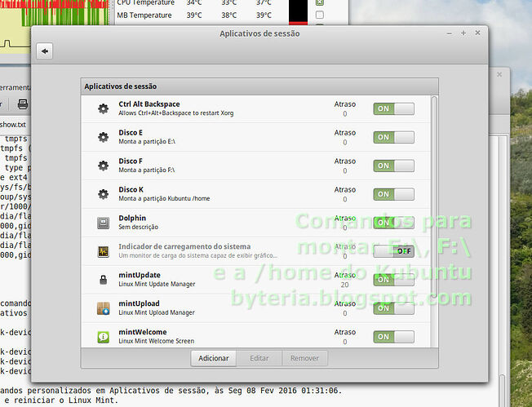Screen dimensions: 532x407
Task: Toggle the mintUpdate switch
Action: (393, 280)
